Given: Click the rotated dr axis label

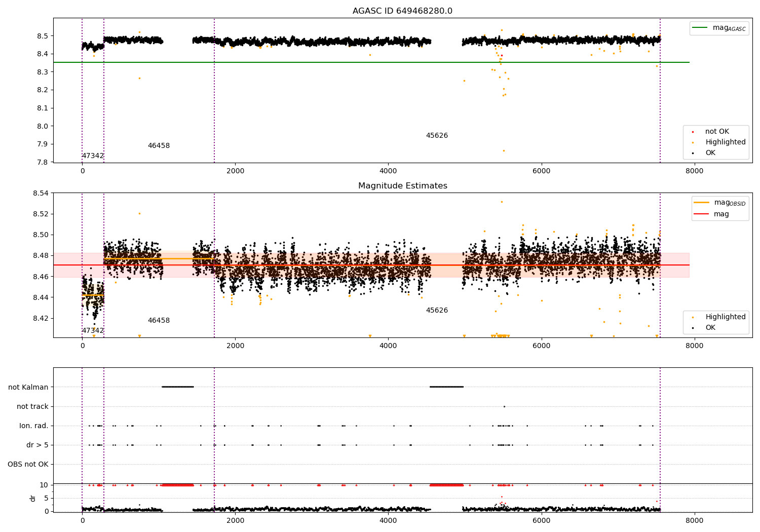Looking at the screenshot, I should (x=33, y=499).
